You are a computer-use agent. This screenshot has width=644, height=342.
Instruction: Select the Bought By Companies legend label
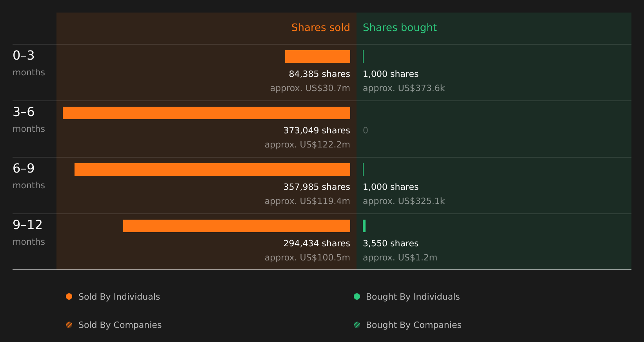click(x=413, y=325)
